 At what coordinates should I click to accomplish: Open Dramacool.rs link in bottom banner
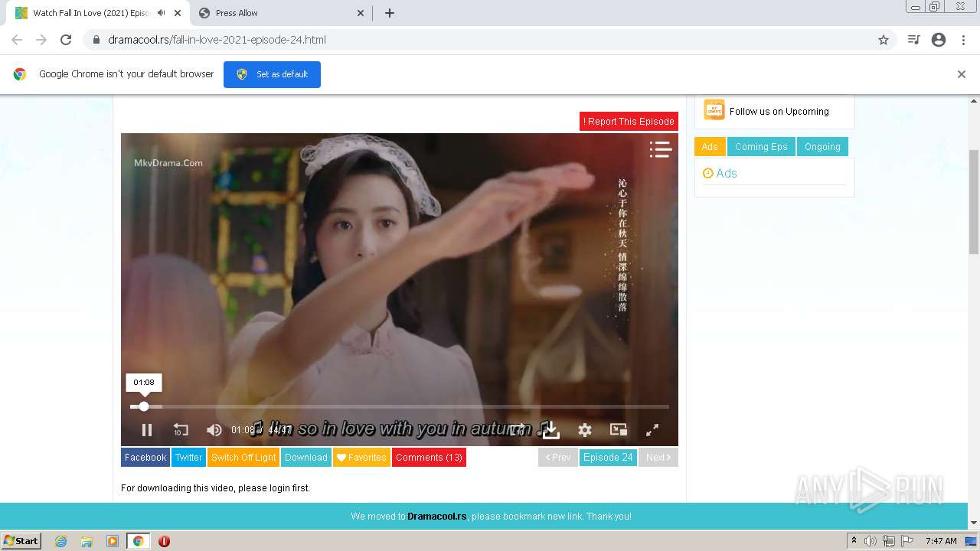click(436, 517)
